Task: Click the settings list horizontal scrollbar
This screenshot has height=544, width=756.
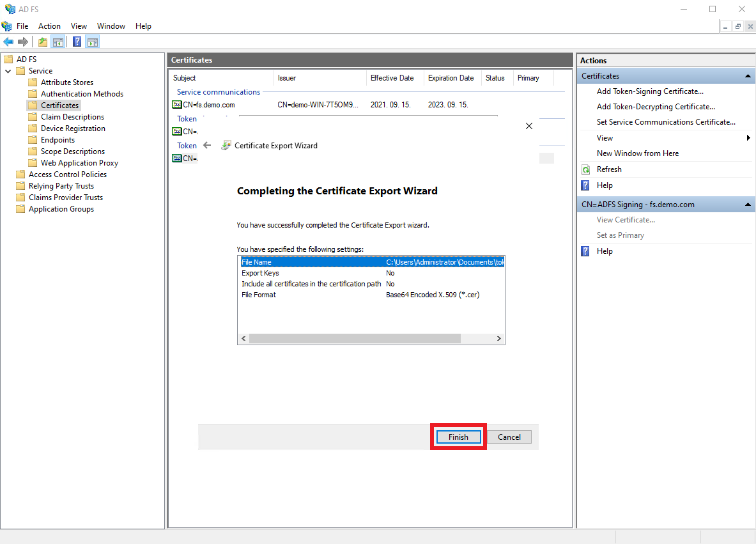Action: (355, 339)
